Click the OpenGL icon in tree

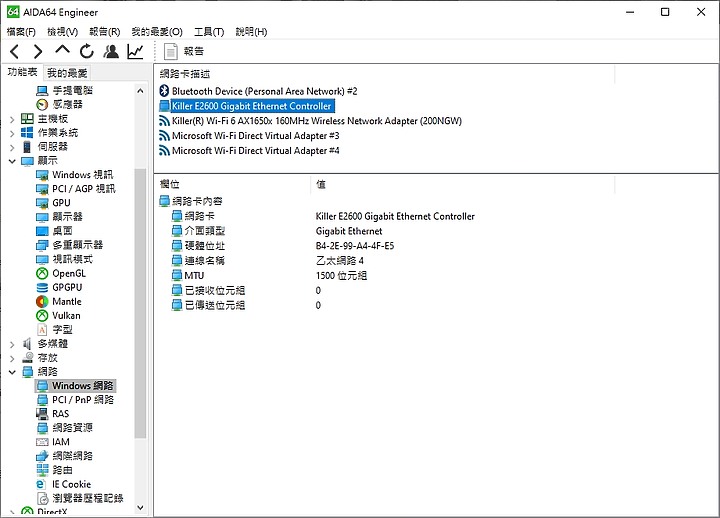coord(42,274)
